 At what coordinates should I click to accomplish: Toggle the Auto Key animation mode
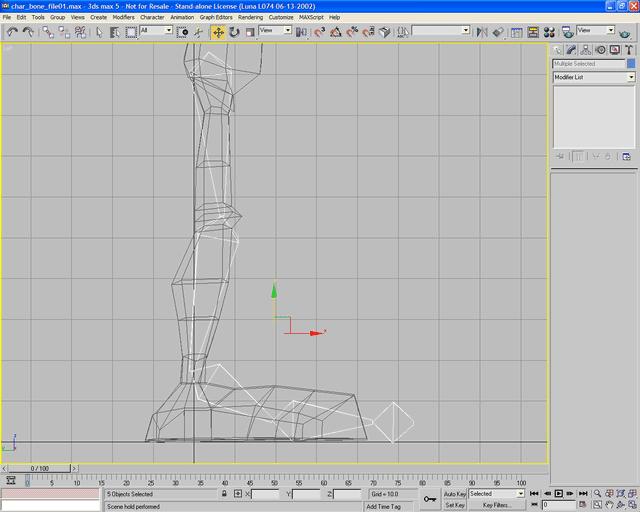click(455, 494)
